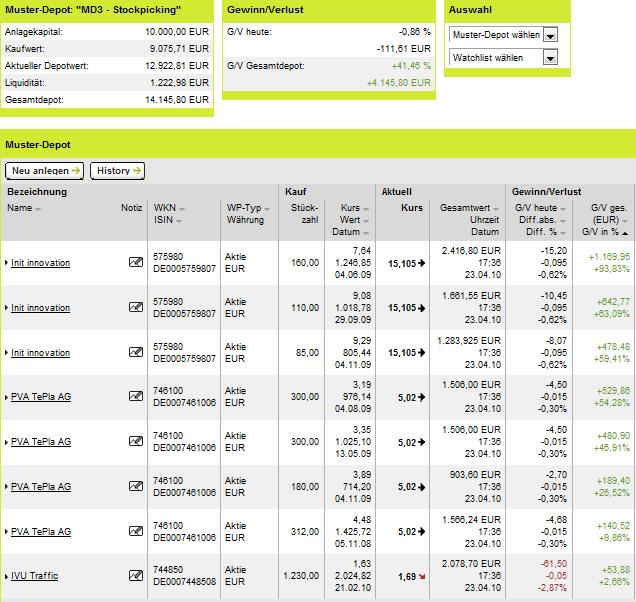The height and width of the screenshot is (602, 636).
Task: Expand Init innovation row with 160,00 shares
Action: (x=6, y=263)
